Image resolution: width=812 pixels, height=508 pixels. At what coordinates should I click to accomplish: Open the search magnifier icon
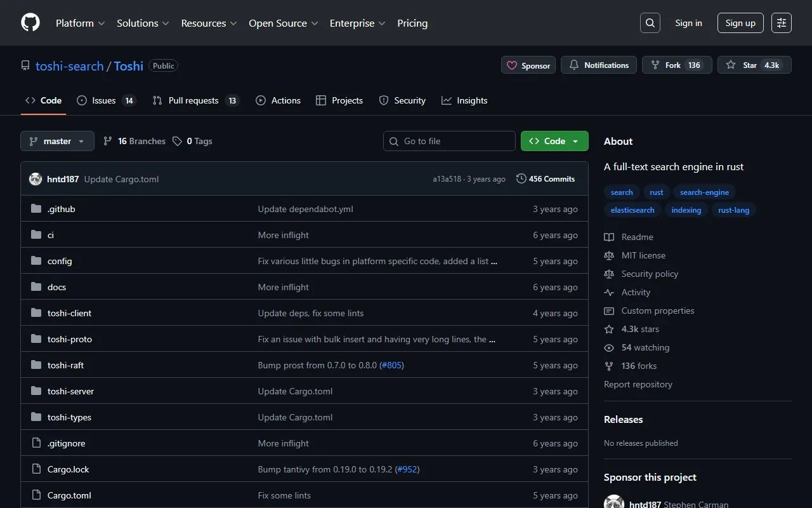pos(650,23)
